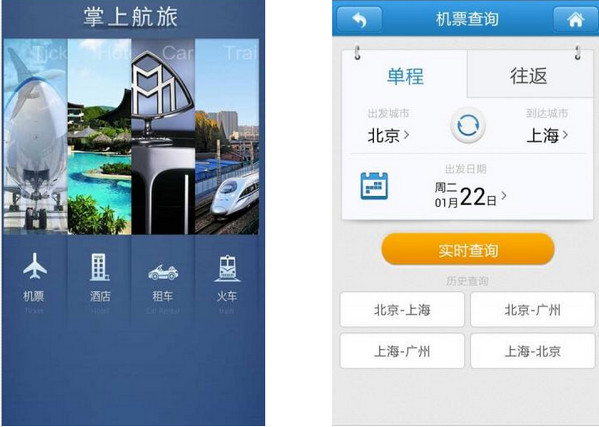Choose the 北京-上海 history query
The height and width of the screenshot is (427, 599).
click(402, 309)
